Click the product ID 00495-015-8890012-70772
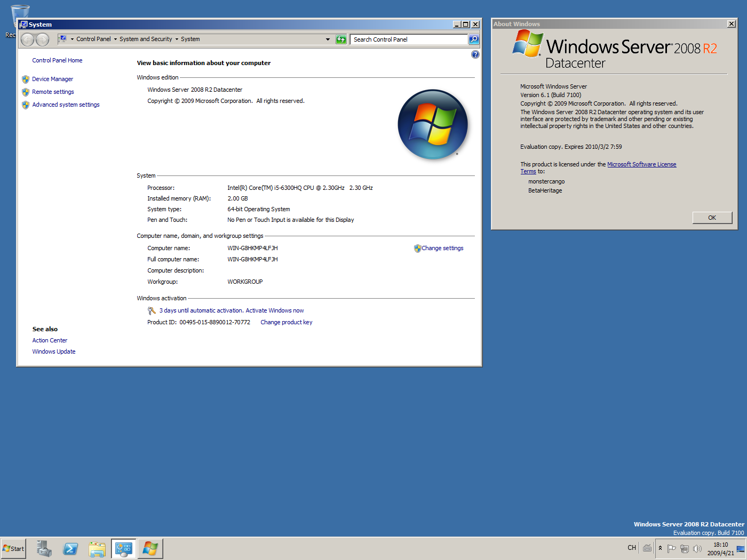 coord(214,322)
